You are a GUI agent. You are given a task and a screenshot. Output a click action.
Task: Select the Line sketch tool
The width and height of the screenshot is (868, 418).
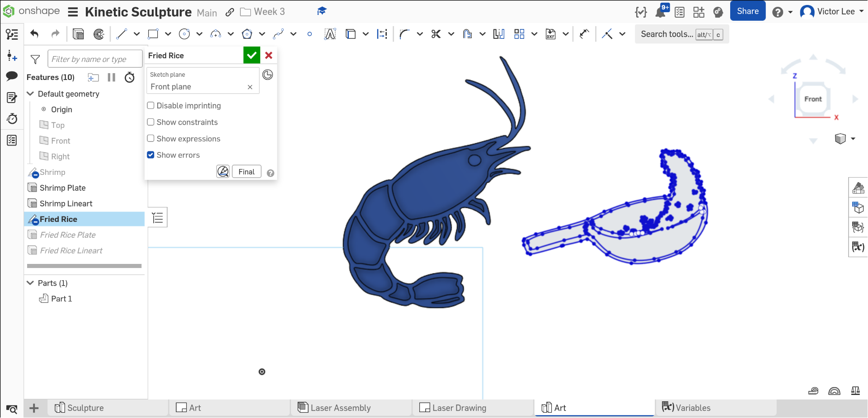click(121, 34)
